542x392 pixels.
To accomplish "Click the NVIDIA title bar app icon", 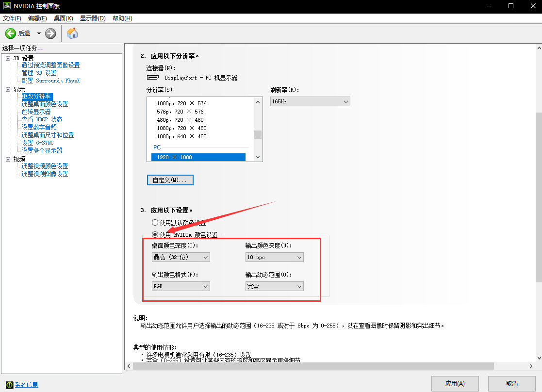I will (7, 6).
